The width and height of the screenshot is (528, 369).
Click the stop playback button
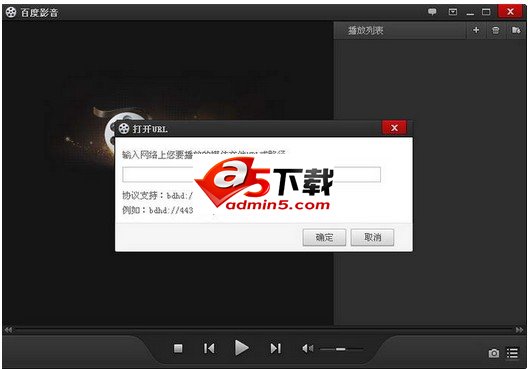click(x=178, y=348)
